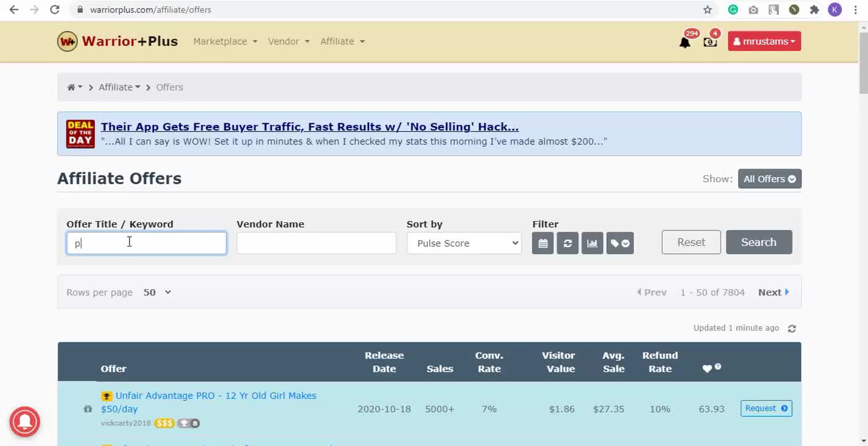Click the Offer Title / Keyword field
868x446 pixels.
147,243
